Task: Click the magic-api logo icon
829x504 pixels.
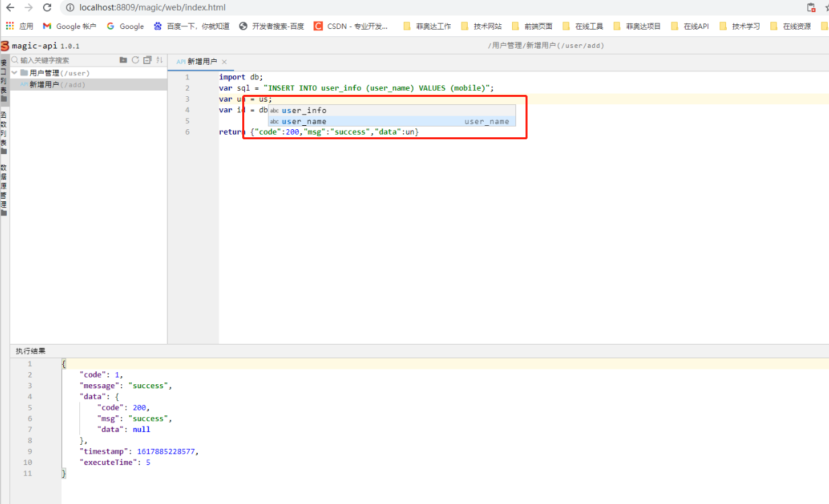Action: [x=5, y=45]
